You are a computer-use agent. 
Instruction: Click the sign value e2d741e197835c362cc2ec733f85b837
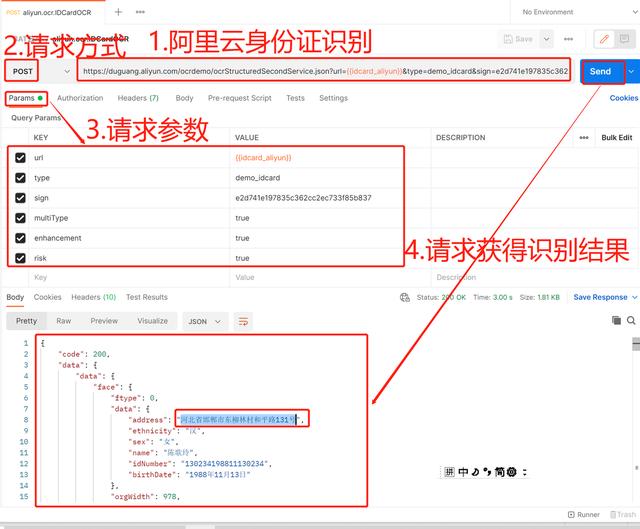coord(303,198)
